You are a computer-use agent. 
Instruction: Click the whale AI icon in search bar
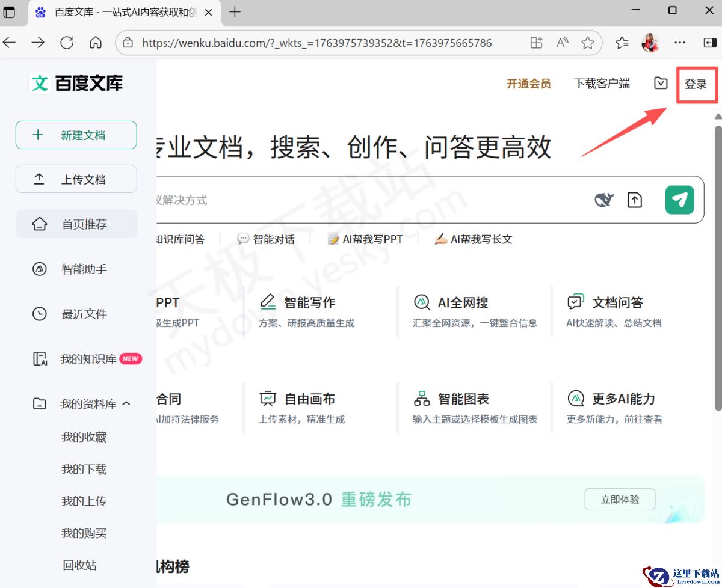(604, 199)
